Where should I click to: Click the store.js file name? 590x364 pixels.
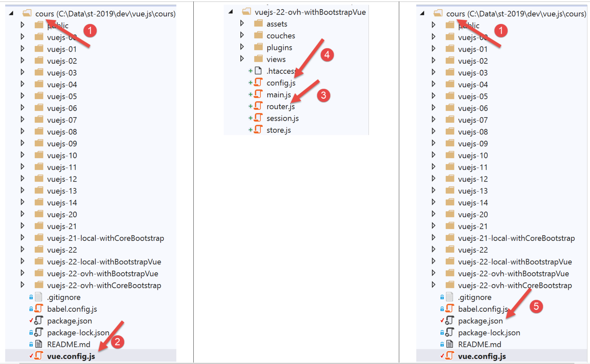pyautogui.click(x=278, y=130)
